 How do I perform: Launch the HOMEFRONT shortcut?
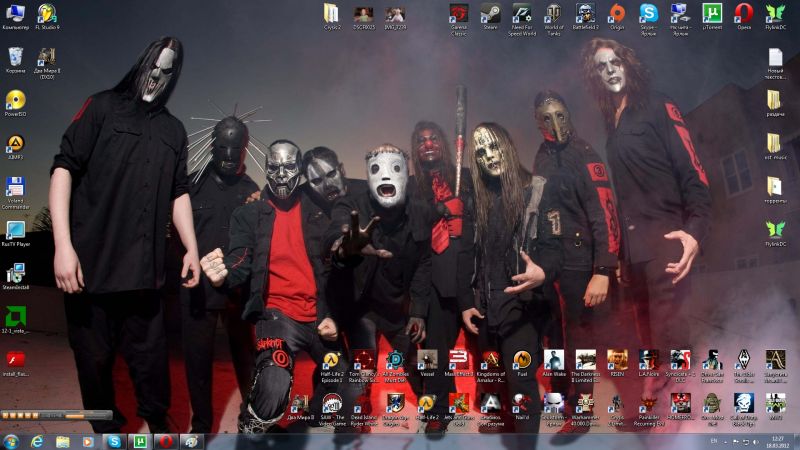pyautogui.click(x=680, y=407)
